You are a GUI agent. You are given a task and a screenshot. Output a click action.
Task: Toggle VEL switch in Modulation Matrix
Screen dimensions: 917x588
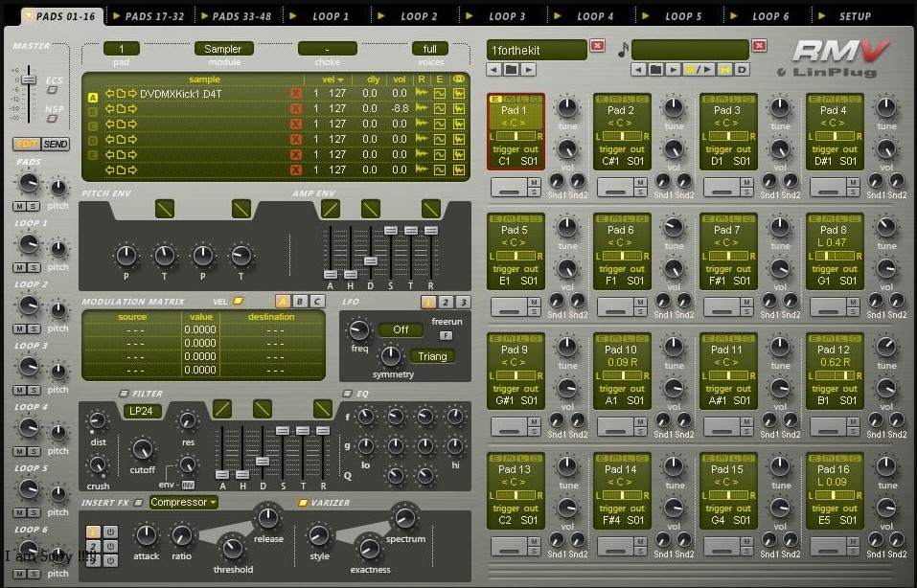(238, 301)
